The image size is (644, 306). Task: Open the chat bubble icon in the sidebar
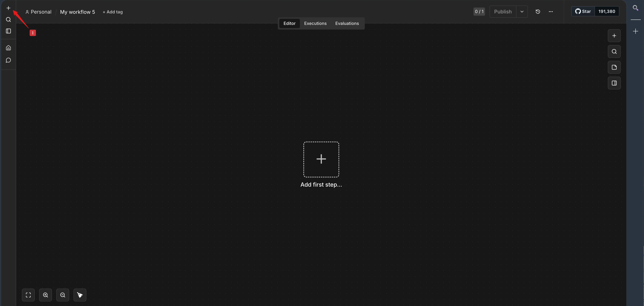click(x=8, y=60)
